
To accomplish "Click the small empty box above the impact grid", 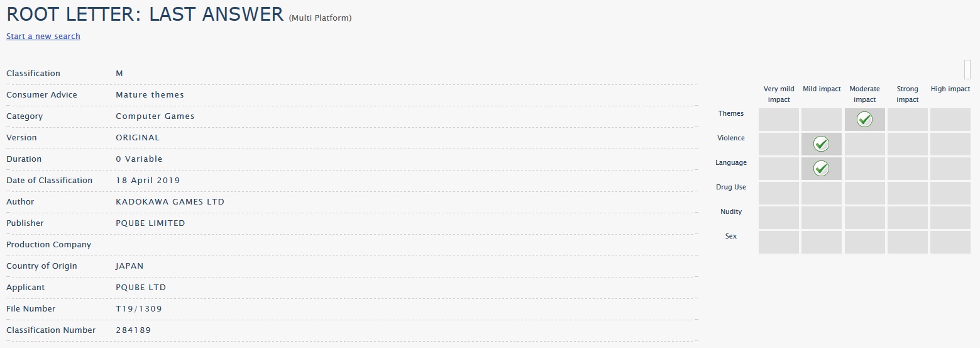I will pos(967,69).
